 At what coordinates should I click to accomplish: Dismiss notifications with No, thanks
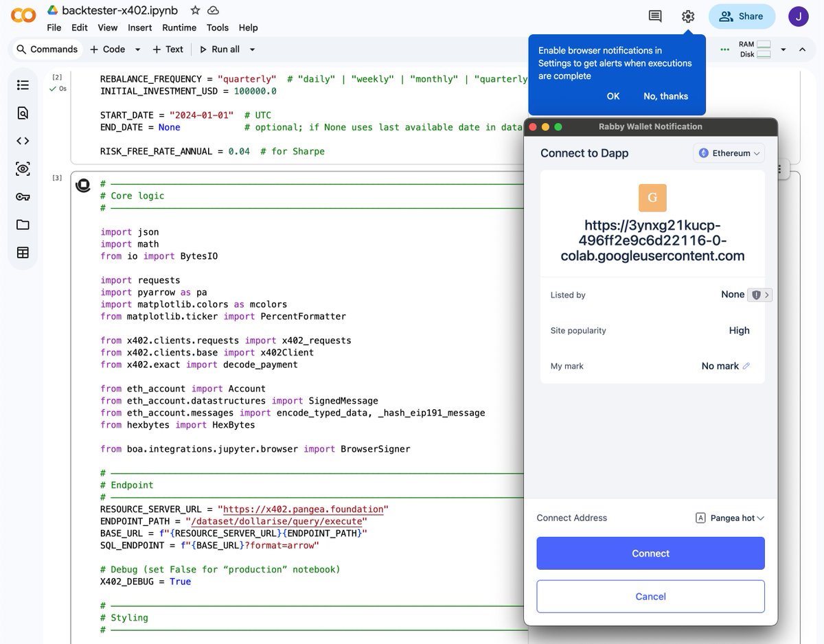(x=665, y=96)
